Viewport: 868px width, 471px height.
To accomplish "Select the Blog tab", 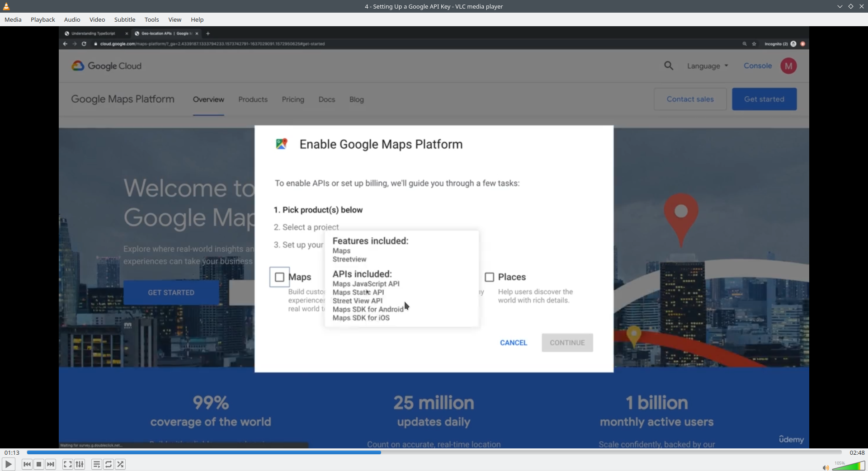I will pyautogui.click(x=357, y=99).
